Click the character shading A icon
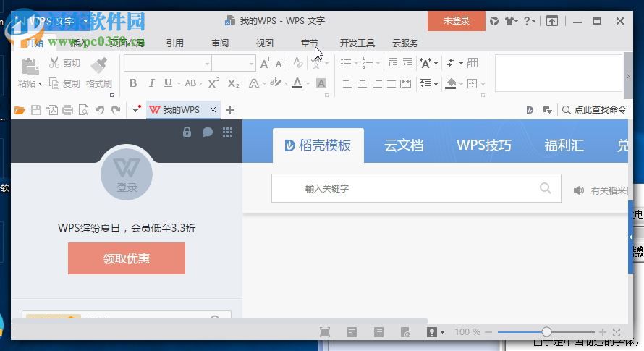Viewport: 644px width, 351px height. (x=321, y=83)
